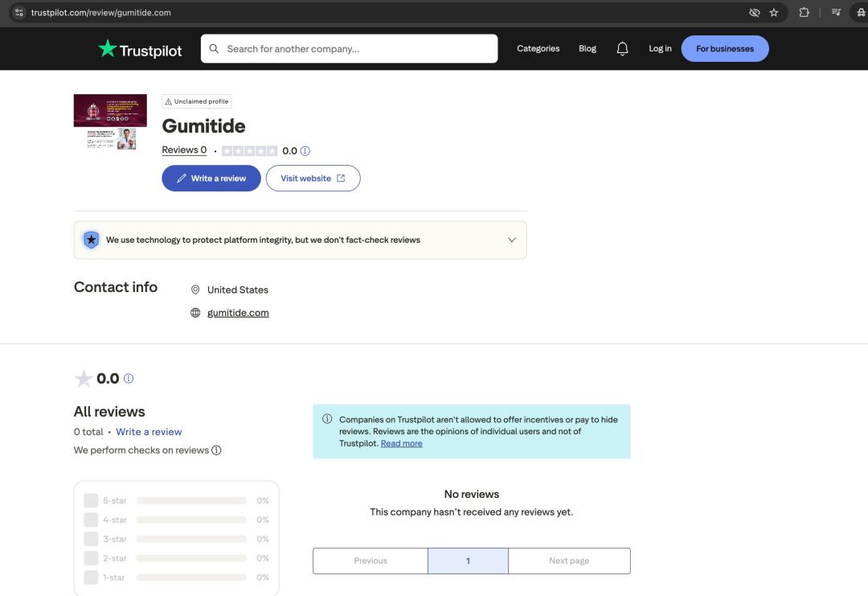Toggle the tracking protection eye icon
Screen dimensions: 868x596
[754, 12]
